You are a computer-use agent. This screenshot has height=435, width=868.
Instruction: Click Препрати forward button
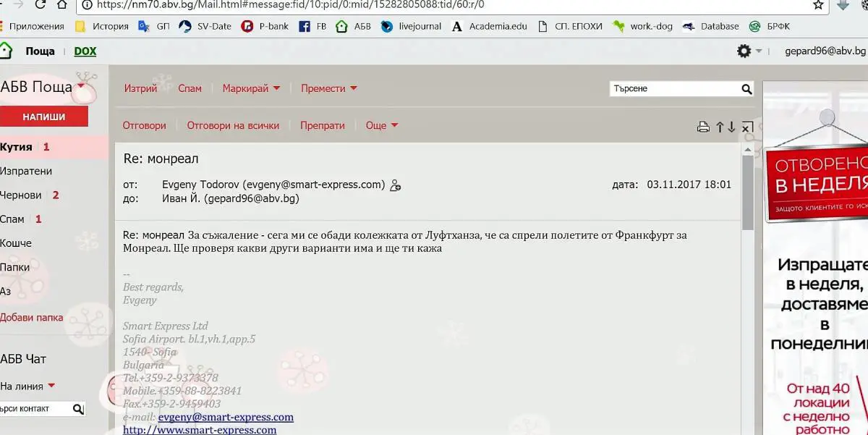(323, 125)
